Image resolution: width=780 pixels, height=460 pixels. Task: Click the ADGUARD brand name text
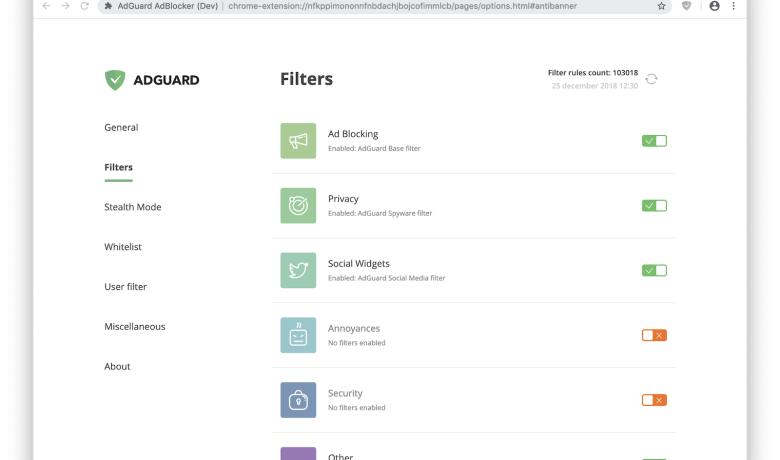(x=166, y=80)
